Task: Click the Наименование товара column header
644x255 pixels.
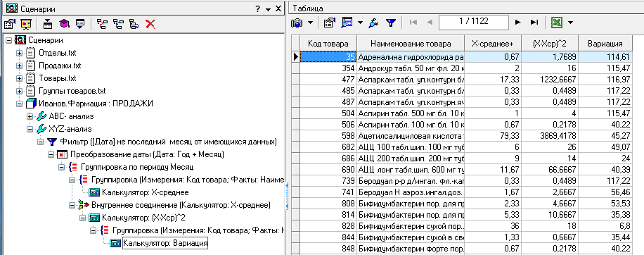Action: coord(411,44)
